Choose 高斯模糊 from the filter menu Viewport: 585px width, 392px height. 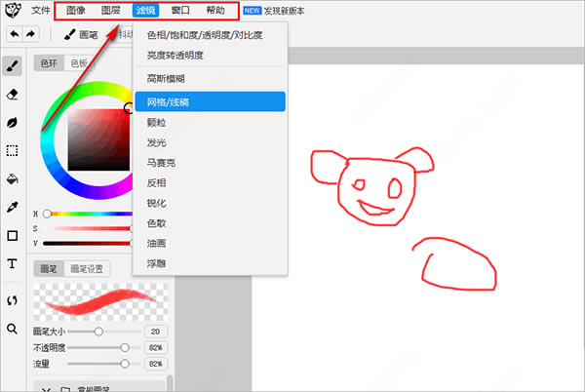tap(166, 79)
